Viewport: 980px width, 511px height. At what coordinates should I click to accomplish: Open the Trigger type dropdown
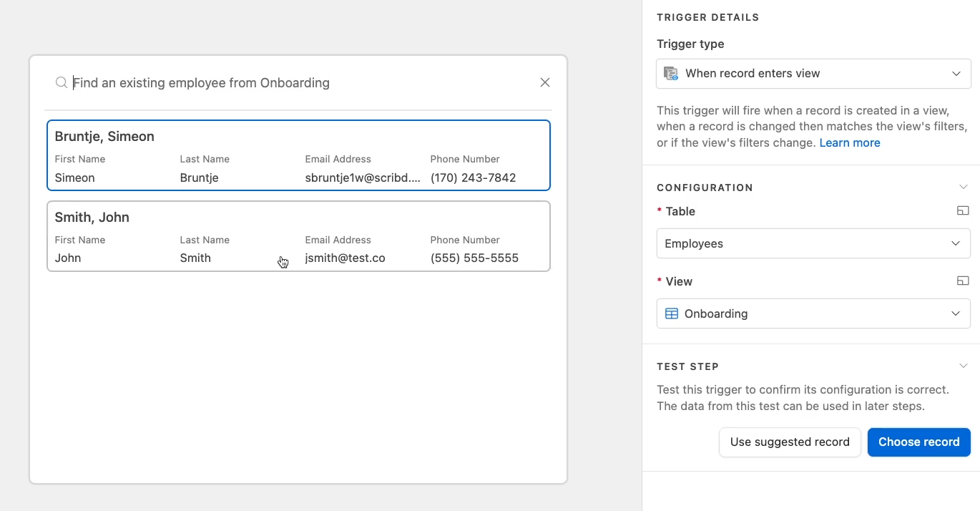pos(813,74)
